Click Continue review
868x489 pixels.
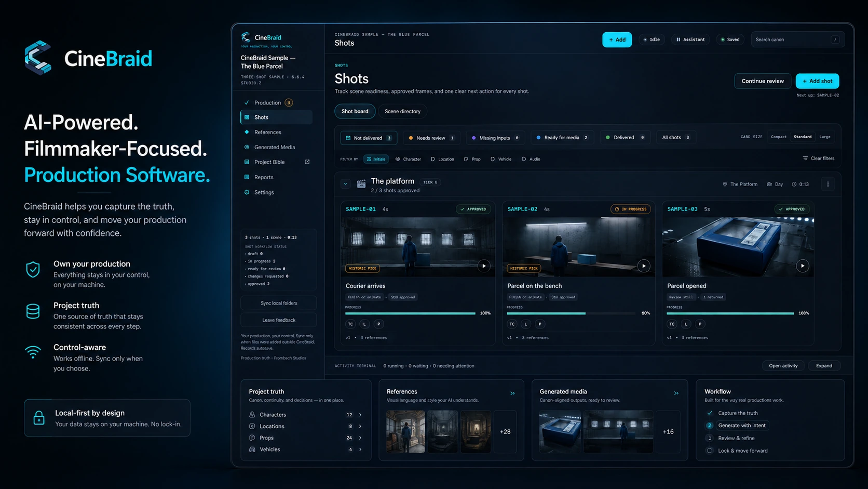pyautogui.click(x=763, y=81)
